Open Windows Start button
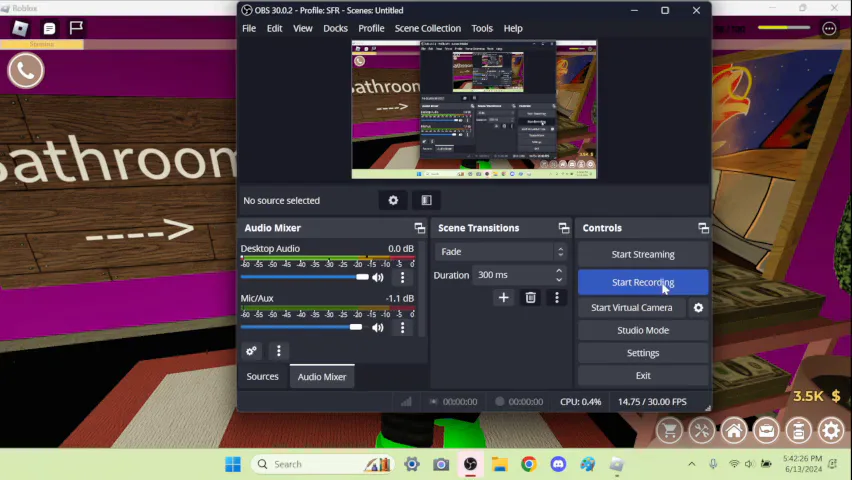This screenshot has width=852, height=480. click(x=233, y=464)
